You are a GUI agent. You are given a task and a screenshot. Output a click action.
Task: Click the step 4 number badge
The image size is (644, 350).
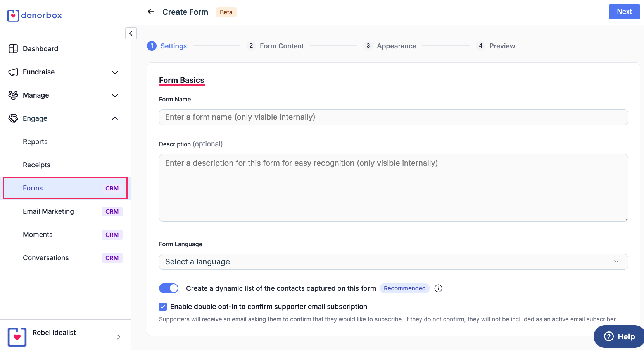(x=481, y=46)
